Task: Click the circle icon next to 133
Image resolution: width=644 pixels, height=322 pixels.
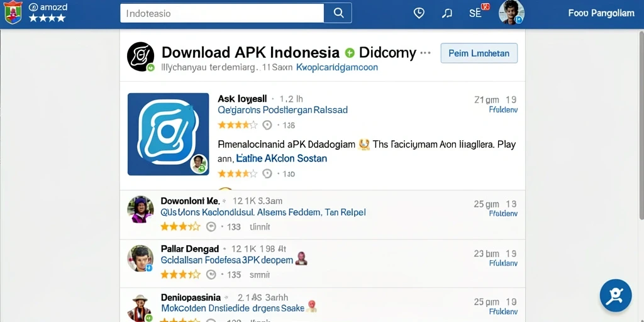Action: (x=211, y=226)
